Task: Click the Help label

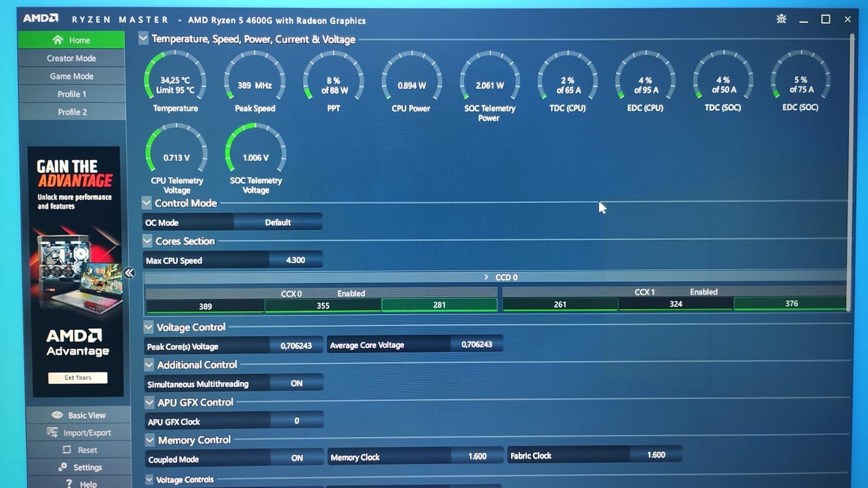Action: [x=88, y=484]
